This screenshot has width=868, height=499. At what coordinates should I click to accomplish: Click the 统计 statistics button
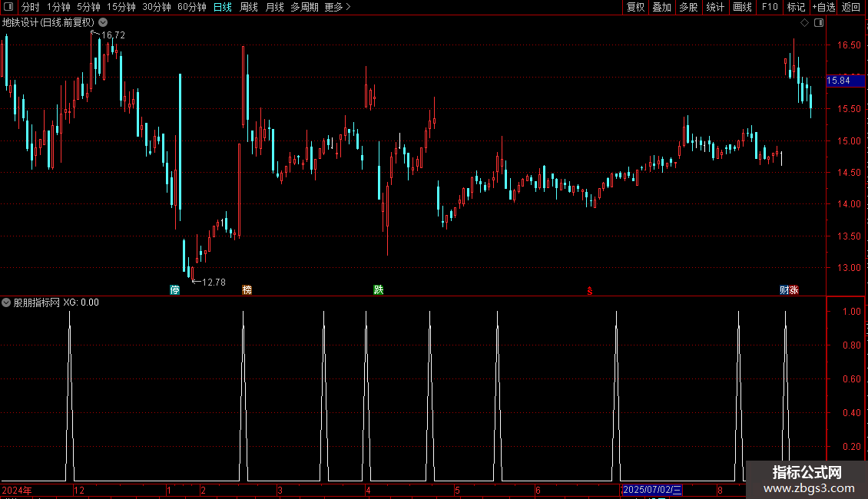(x=715, y=7)
